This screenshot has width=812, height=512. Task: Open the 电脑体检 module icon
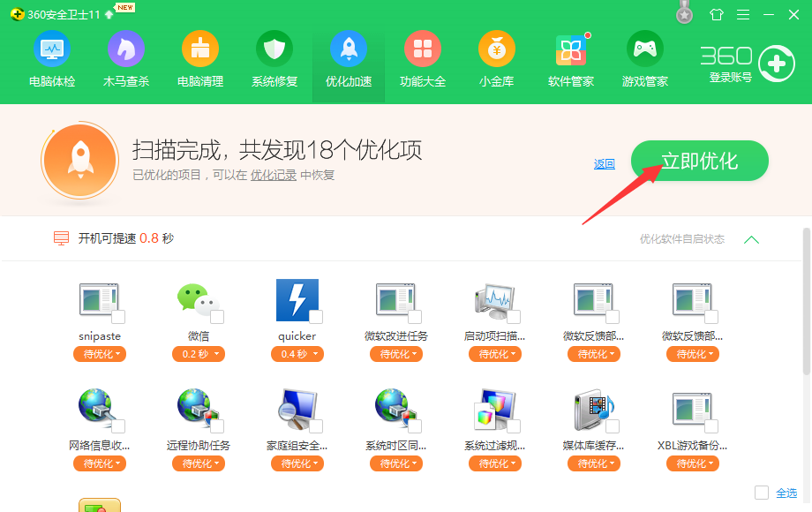click(52, 49)
